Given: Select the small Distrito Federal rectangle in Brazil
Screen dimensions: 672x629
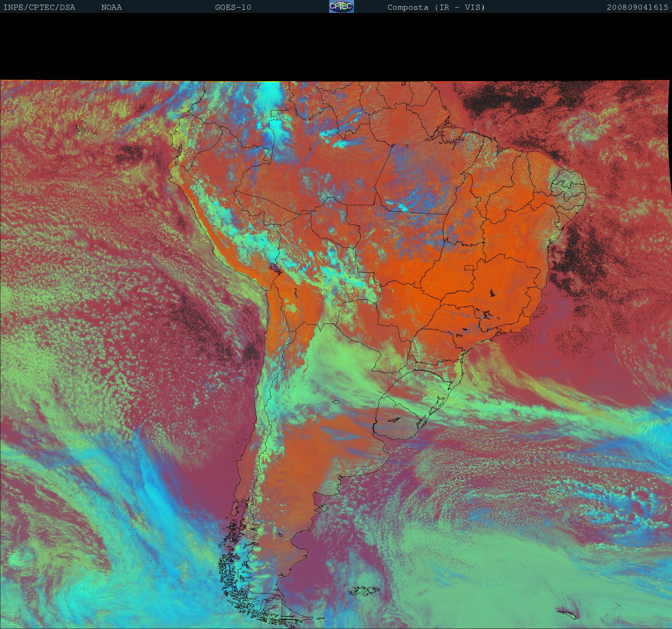Looking at the screenshot, I should pyautogui.click(x=469, y=268).
